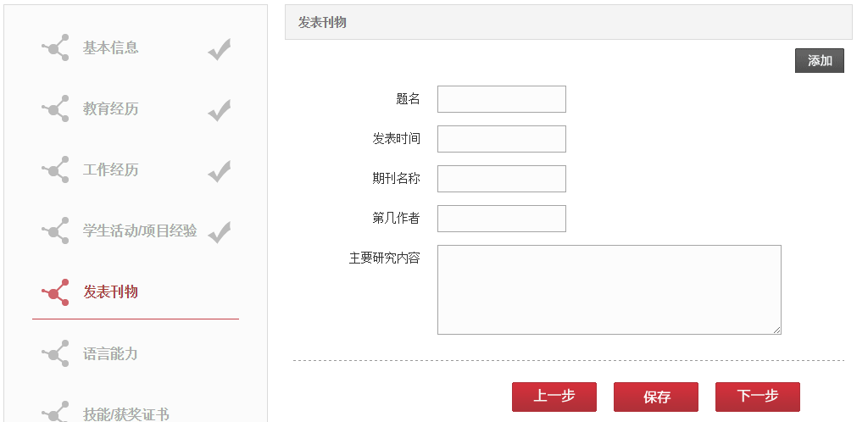Go to the 学生活动/项目经验 step

[140, 230]
